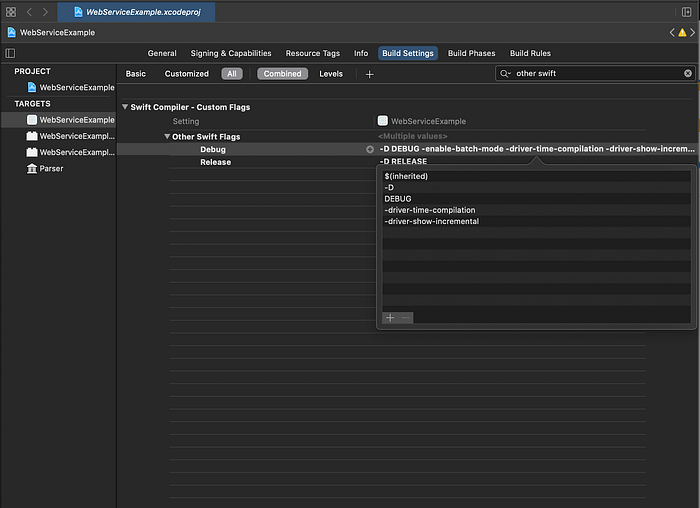Remove selected flag with popover minus
This screenshot has width=700, height=508.
405,318
